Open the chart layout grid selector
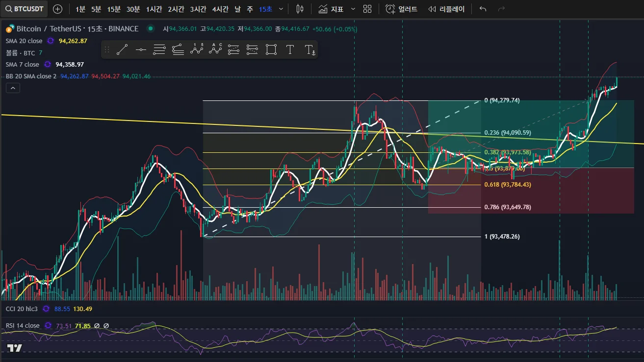 367,9
